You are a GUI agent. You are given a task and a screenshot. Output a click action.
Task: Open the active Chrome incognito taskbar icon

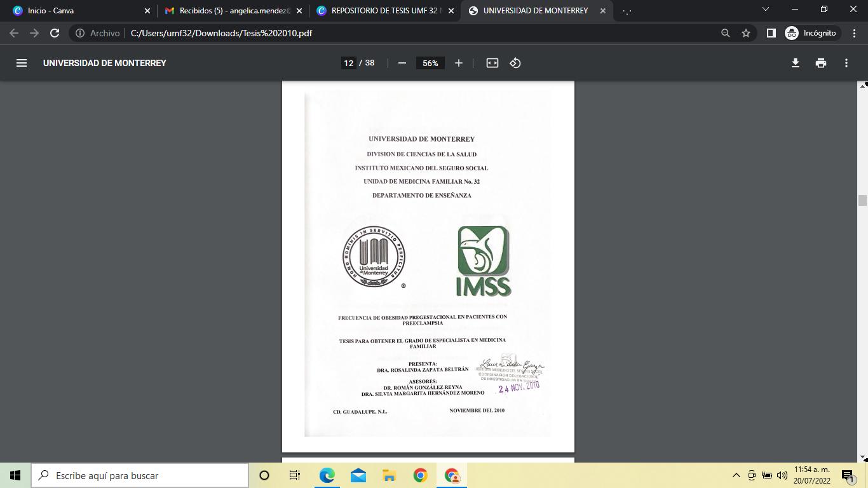[x=452, y=475]
